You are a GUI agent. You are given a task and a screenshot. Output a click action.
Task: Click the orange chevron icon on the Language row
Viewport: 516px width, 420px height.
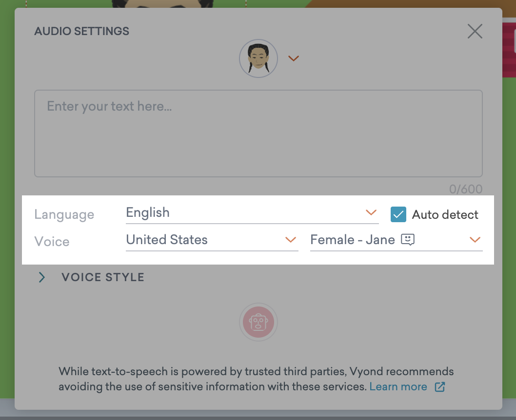tap(371, 213)
